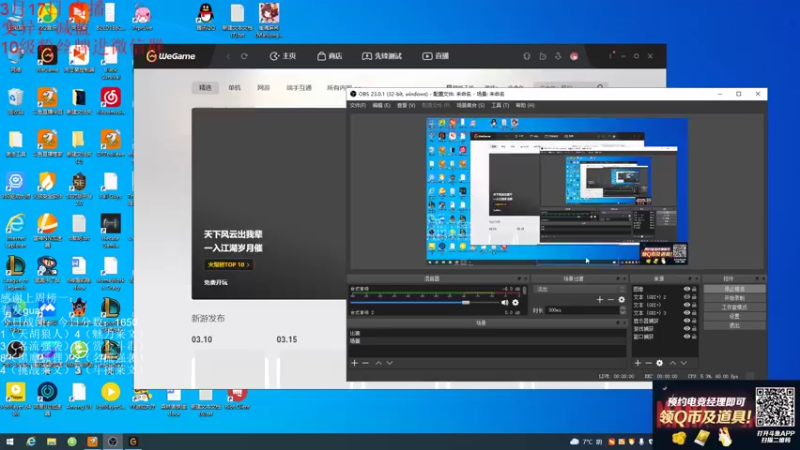This screenshot has width=800, height=450.
Task: Lock the 窗口捕获 source
Action: coord(694,337)
